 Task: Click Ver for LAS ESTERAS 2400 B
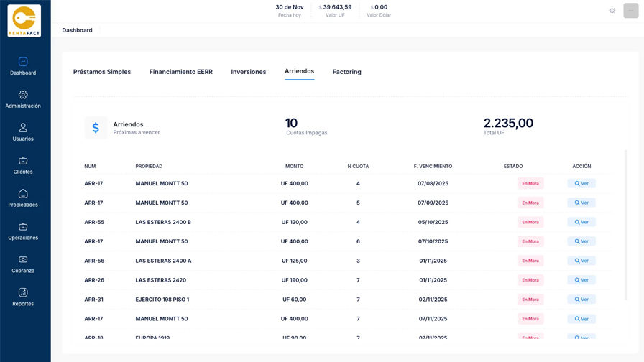click(x=581, y=222)
